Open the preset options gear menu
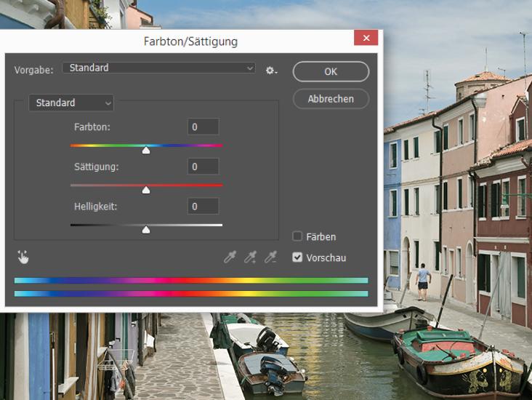Screen dimensions: 532x400 pos(271,71)
